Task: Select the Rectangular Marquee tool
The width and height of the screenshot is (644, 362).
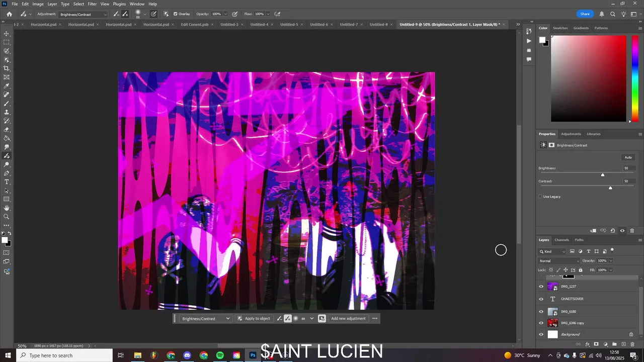Action: click(7, 42)
